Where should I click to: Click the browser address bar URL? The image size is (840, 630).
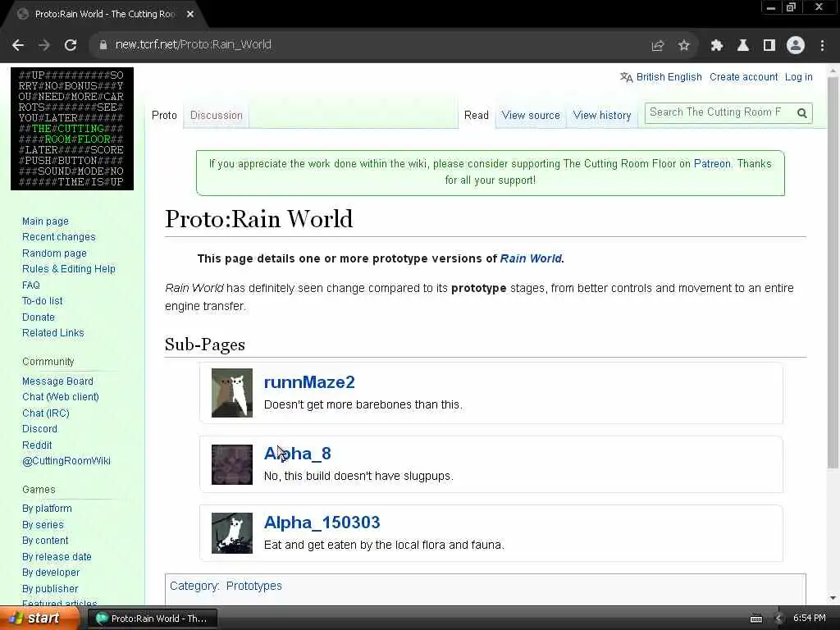[194, 44]
